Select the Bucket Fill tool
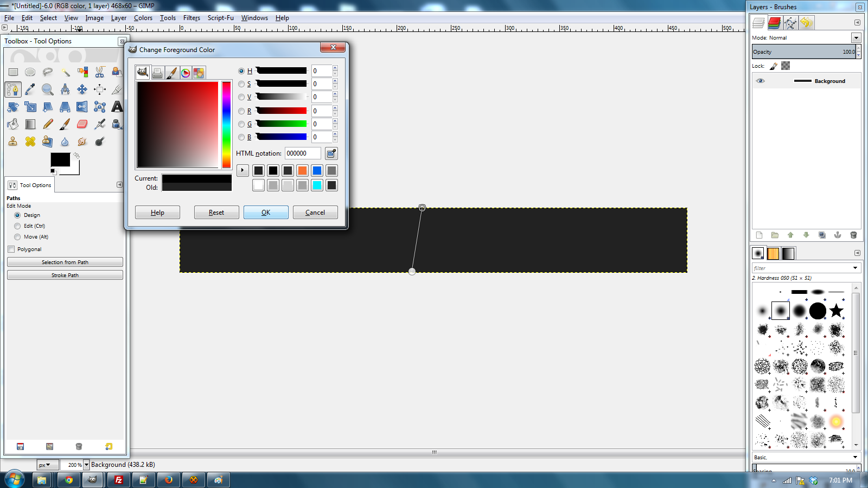The height and width of the screenshot is (488, 868). [x=13, y=124]
